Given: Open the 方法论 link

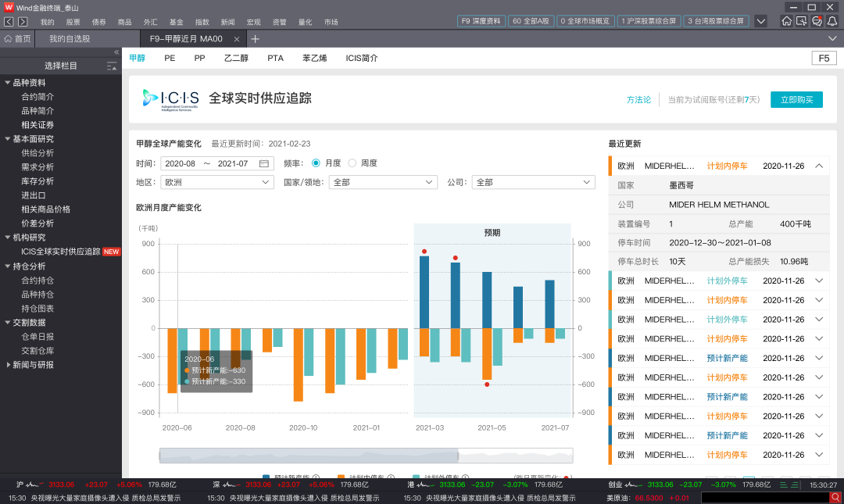Looking at the screenshot, I should point(638,99).
